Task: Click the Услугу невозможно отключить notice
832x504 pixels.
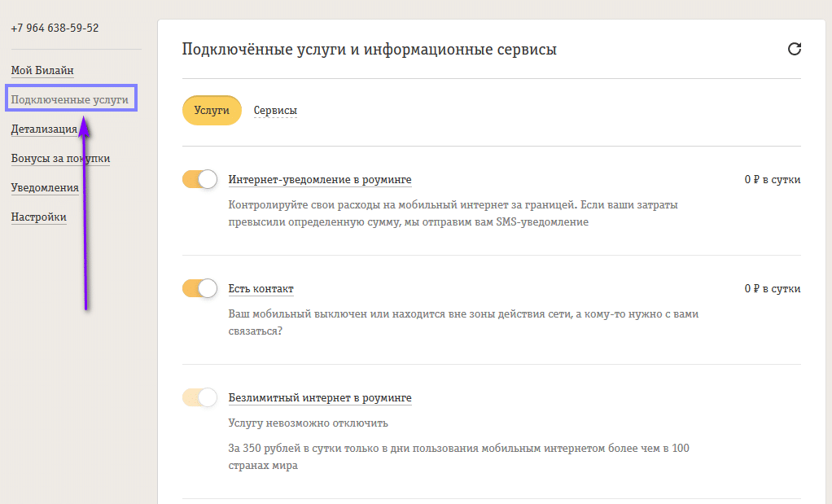Action: point(309,423)
